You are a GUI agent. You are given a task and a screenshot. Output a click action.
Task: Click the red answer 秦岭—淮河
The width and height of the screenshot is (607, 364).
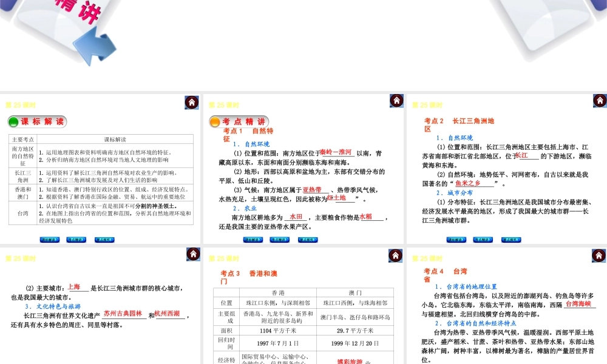[336, 152]
